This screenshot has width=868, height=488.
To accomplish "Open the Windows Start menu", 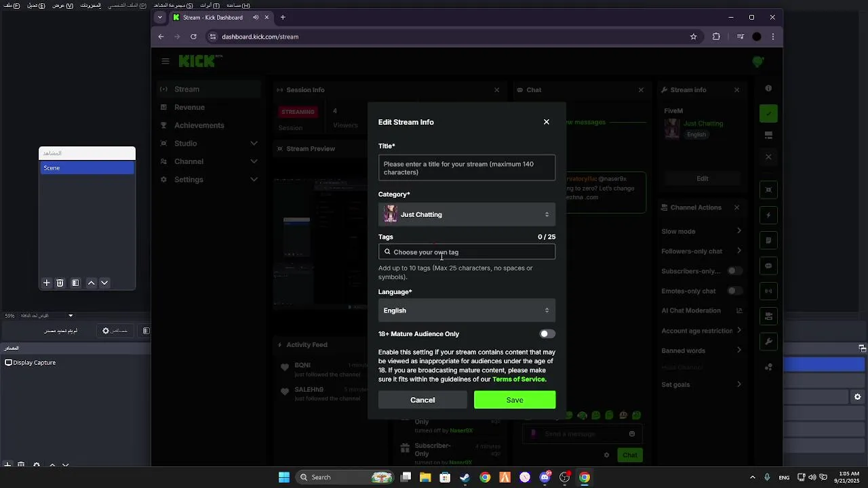I will [x=284, y=477].
